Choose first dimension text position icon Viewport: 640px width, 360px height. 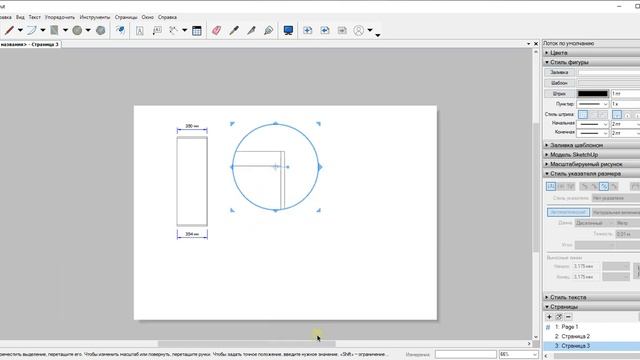(551, 187)
